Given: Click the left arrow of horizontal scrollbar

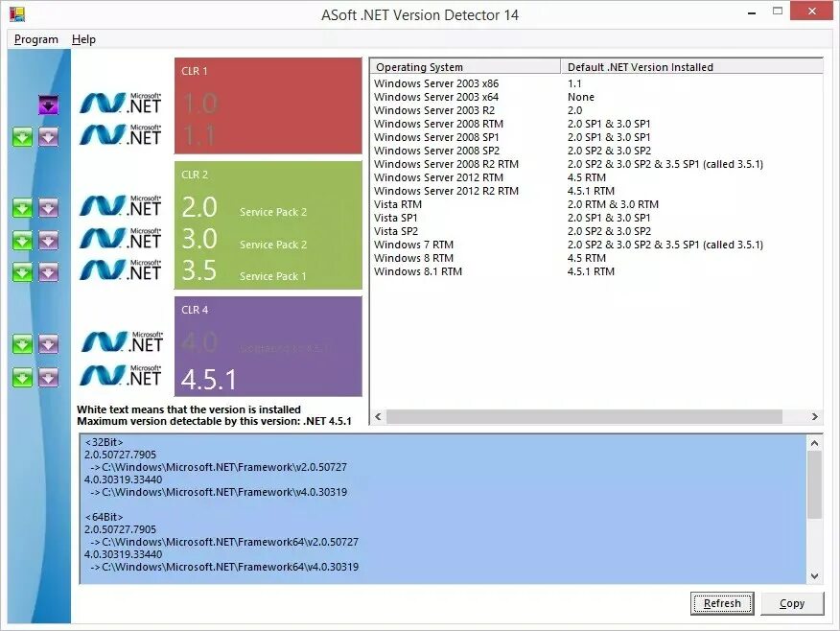Looking at the screenshot, I should point(378,416).
